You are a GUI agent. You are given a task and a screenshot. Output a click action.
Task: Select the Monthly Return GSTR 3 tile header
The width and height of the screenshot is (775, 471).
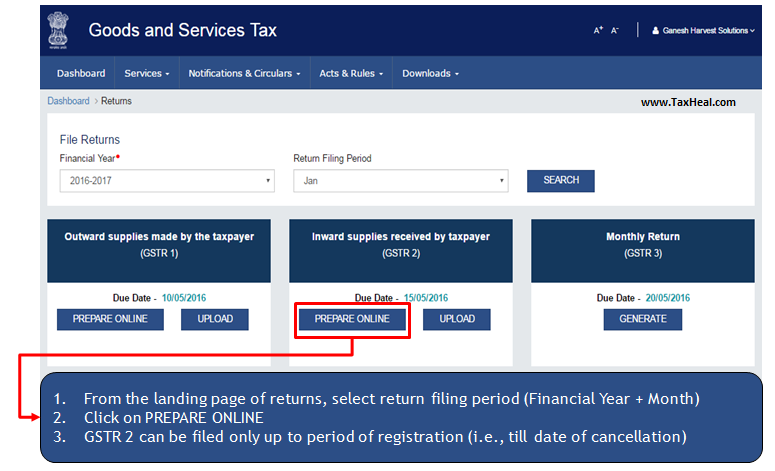(642, 245)
